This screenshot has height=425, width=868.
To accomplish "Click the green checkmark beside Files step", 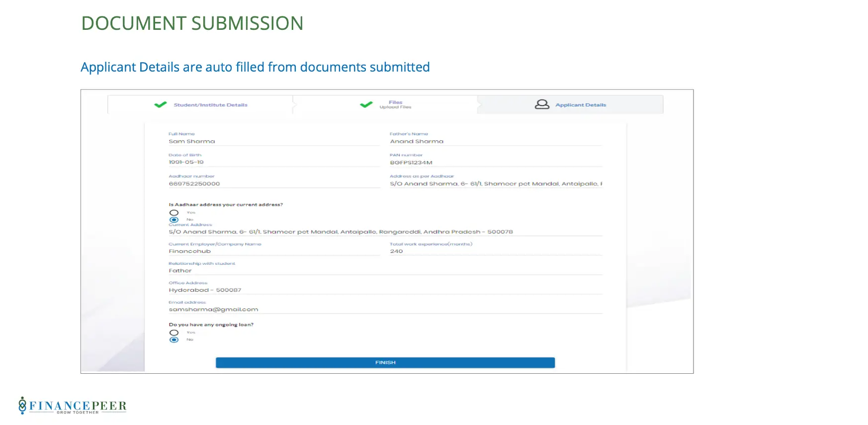I will tap(366, 105).
